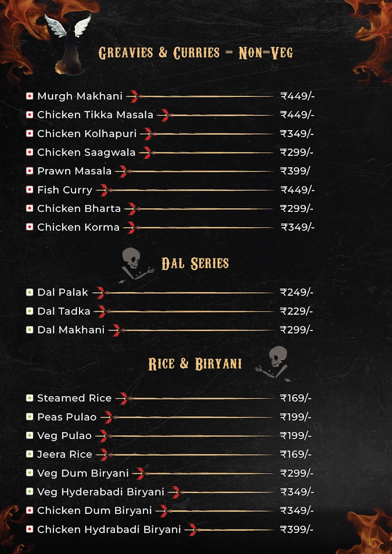Click the non-veg icon beside Murgh Makhani
The width and height of the screenshot is (392, 554).
click(x=30, y=96)
